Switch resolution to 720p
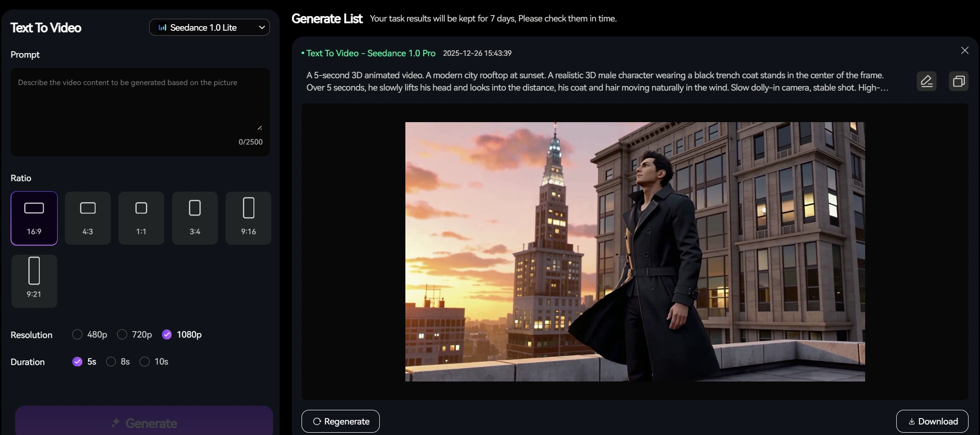Viewport: 980px width, 435px height. 122,334
